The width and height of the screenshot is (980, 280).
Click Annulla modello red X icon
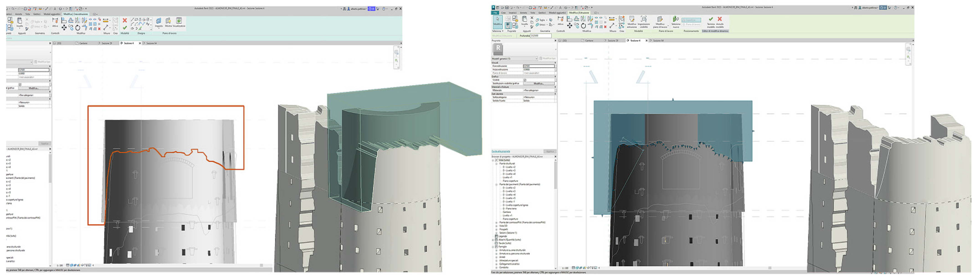point(719,19)
